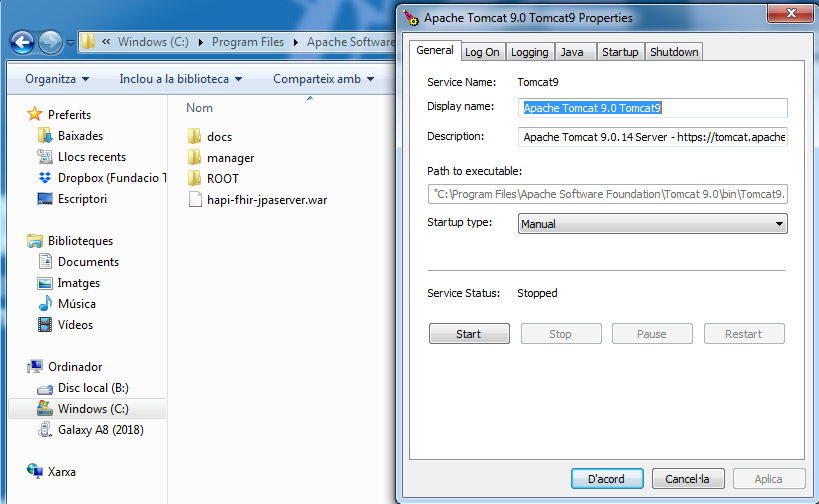Open Dropbox in the favorites sidebar
This screenshot has height=504, width=819.
tap(45, 178)
